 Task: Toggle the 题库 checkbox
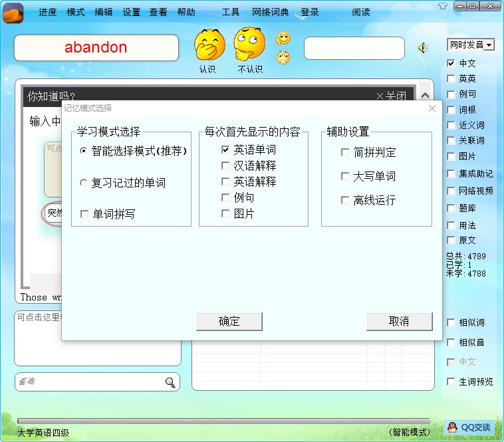(x=451, y=208)
